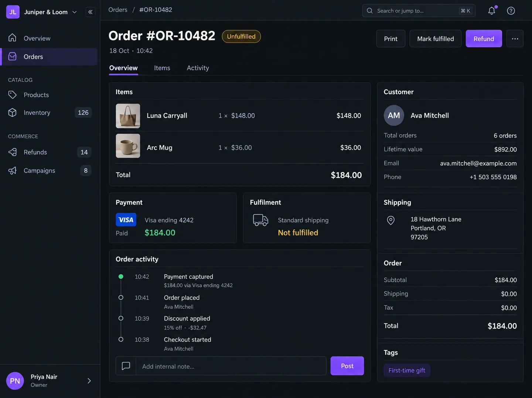532x398 pixels.
Task: Click the note speech-bubble icon
Action: [126, 366]
